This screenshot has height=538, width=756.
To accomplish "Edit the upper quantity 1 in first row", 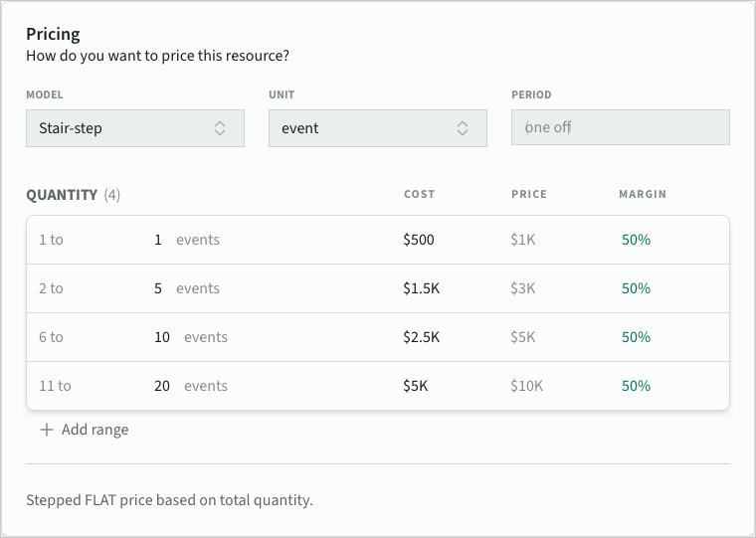I will (x=158, y=240).
